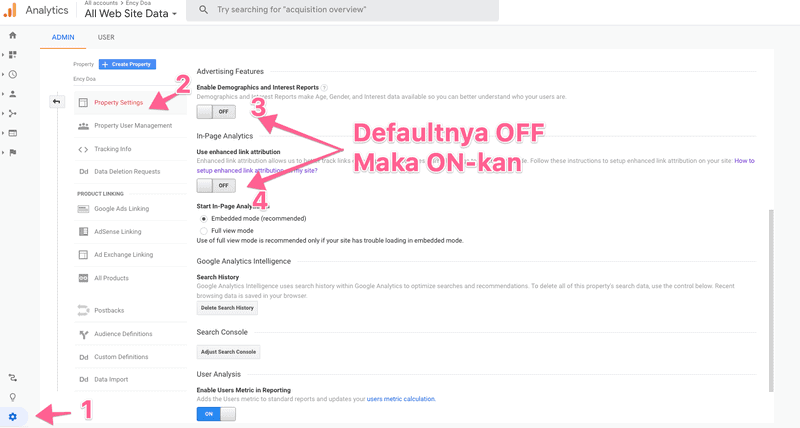Click the back arrow button beside Property column

[x=57, y=101]
